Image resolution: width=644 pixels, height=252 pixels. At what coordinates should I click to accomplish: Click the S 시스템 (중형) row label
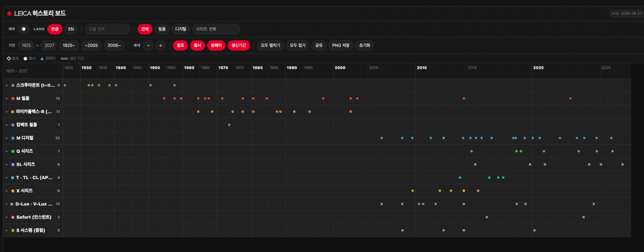click(31, 230)
